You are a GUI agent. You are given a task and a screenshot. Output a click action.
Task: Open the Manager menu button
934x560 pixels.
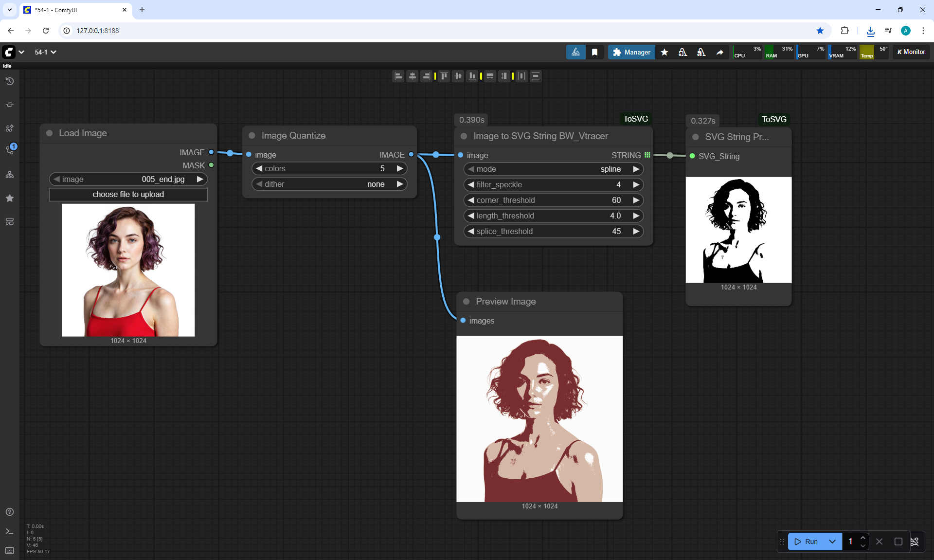coord(631,52)
